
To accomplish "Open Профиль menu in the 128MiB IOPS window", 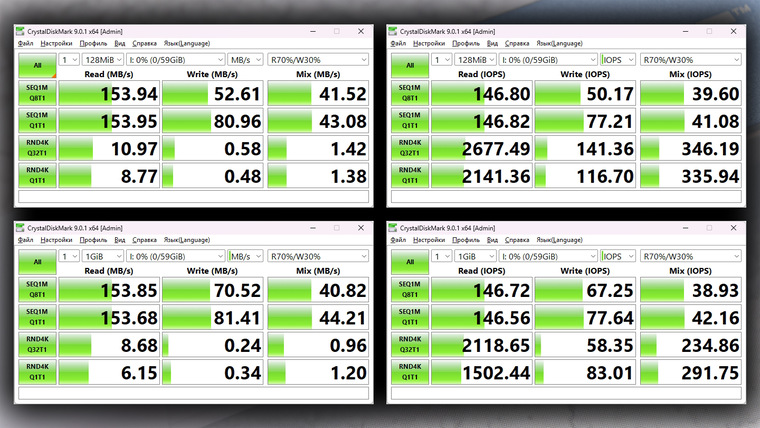I will coord(466,44).
